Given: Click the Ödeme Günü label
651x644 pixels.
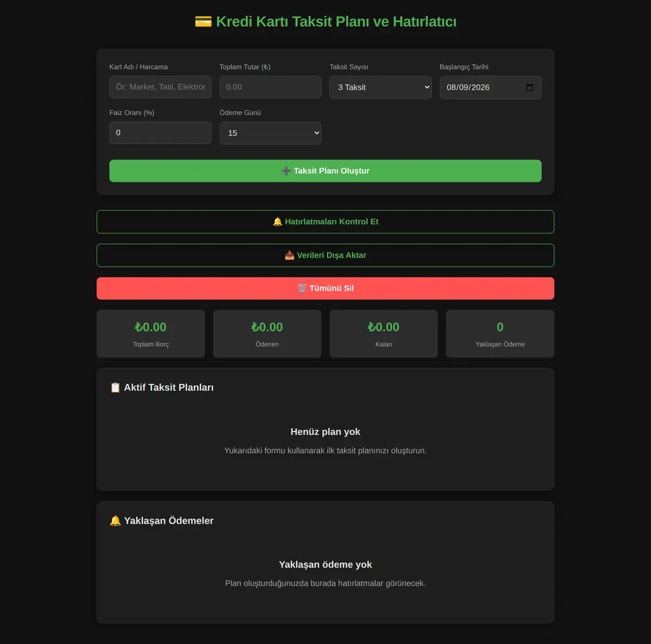Looking at the screenshot, I should tap(240, 113).
